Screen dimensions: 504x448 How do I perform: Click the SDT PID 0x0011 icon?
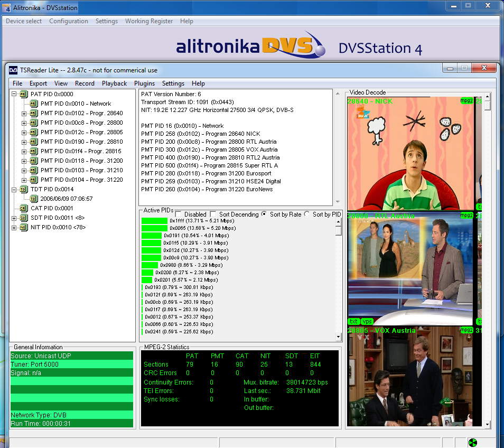point(23,218)
